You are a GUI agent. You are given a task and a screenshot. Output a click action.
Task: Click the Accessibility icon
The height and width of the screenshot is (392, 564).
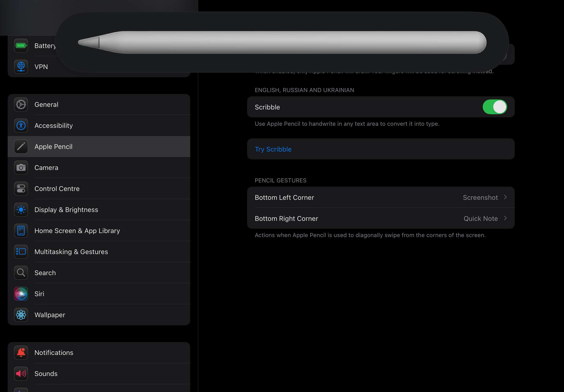coord(21,125)
